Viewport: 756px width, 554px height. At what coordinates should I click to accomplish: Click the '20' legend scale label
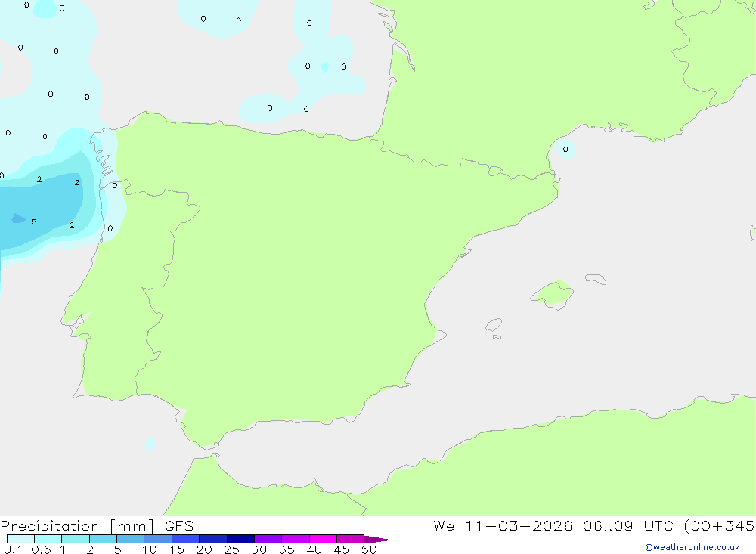tap(204, 549)
